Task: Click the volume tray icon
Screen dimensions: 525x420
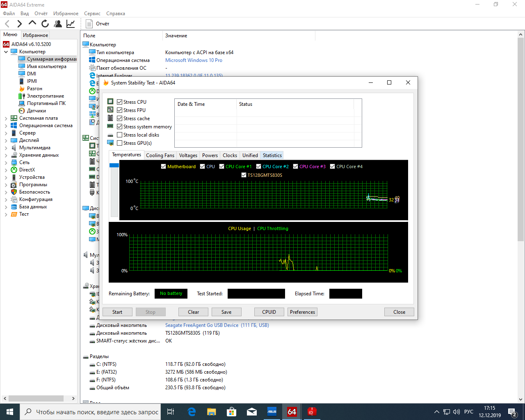Action: 457,412
